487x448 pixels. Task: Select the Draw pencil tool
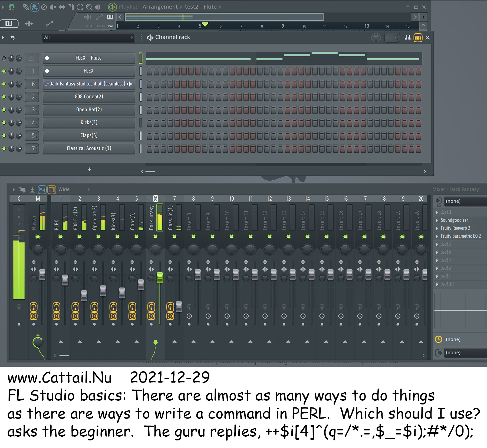[x=26, y=7]
